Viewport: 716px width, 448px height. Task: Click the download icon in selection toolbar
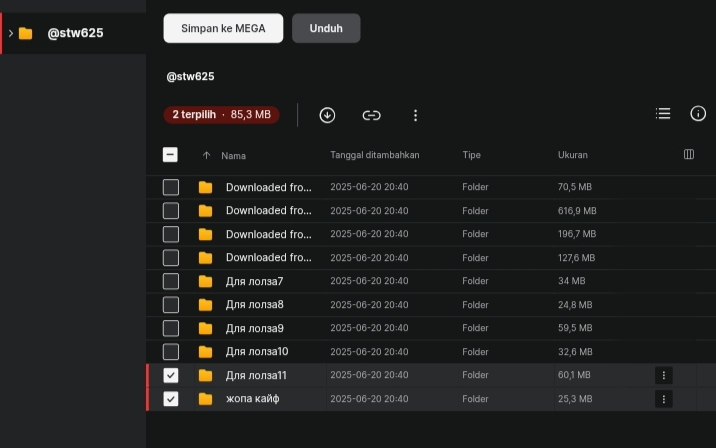(x=327, y=115)
